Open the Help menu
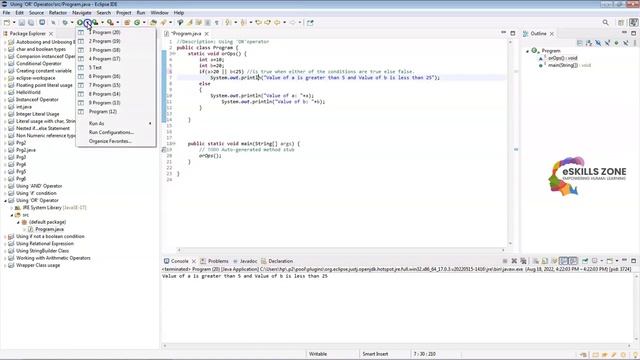The height and width of the screenshot is (360, 640). (x=179, y=13)
